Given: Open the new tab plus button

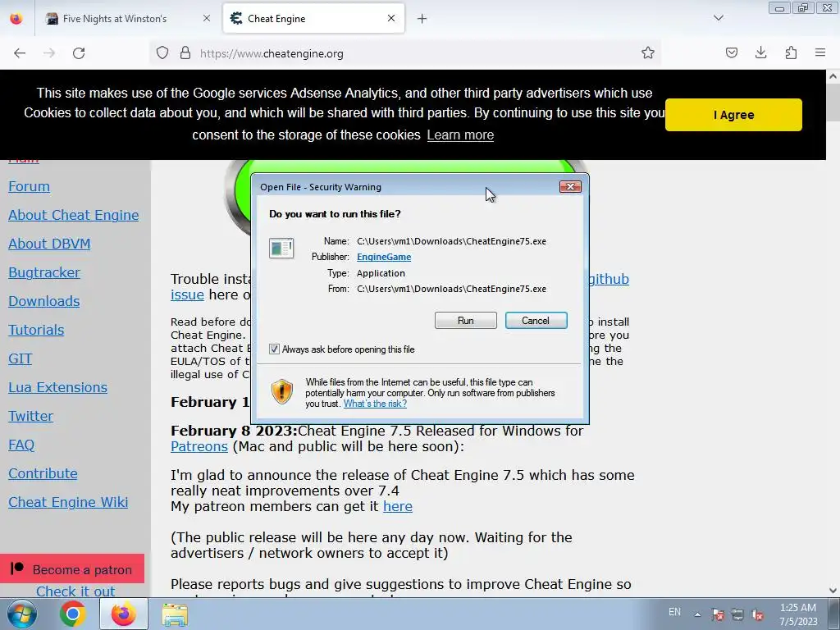Looking at the screenshot, I should click(422, 19).
